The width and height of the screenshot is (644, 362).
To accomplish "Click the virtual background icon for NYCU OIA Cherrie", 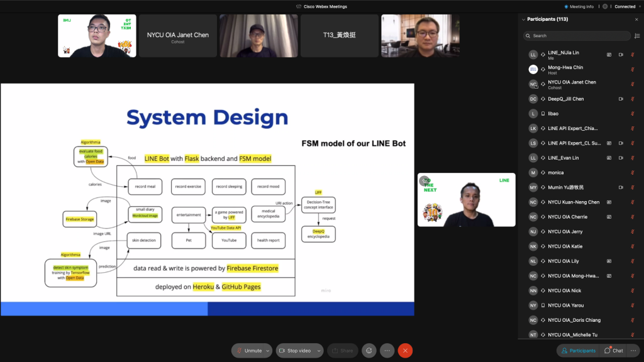I will pos(609,217).
